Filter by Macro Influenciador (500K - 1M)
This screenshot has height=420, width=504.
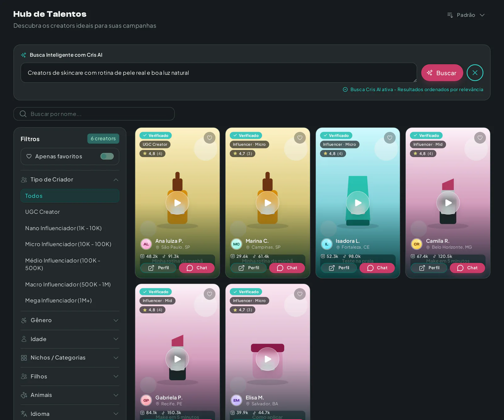click(70, 285)
